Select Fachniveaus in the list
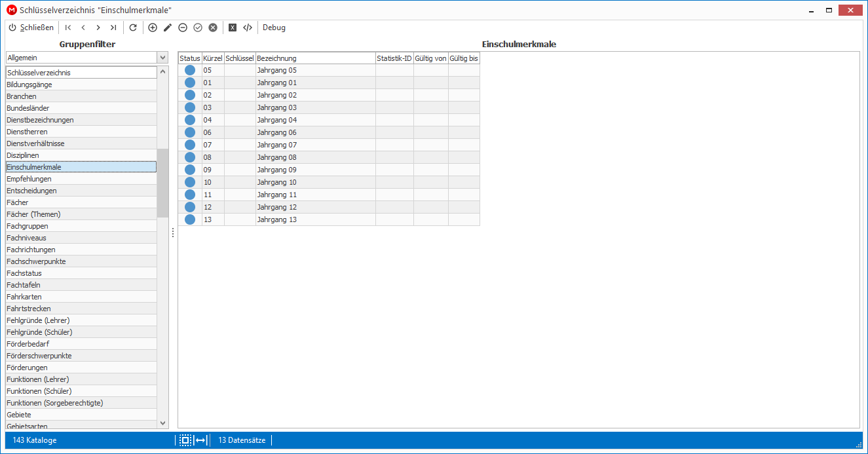868x454 pixels. tap(81, 238)
